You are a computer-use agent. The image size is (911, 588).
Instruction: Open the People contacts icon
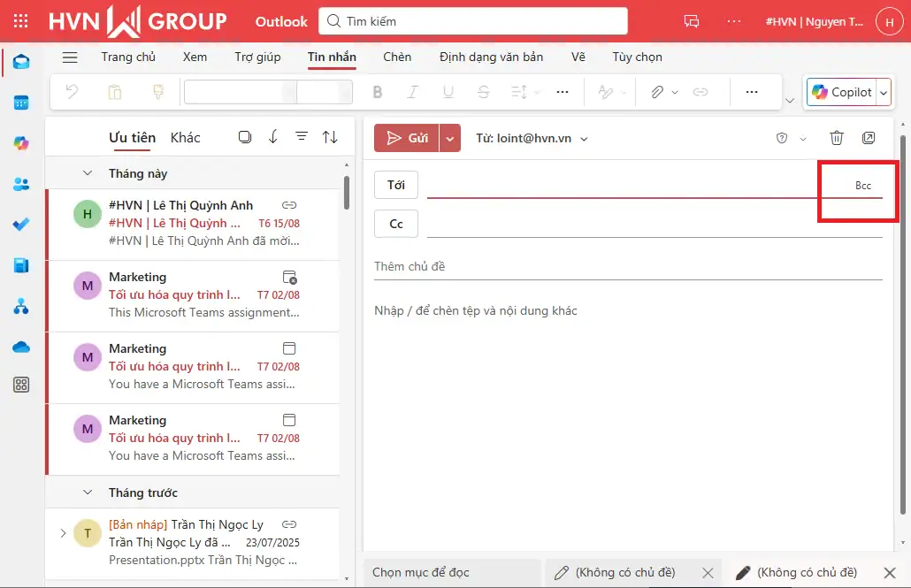pyautogui.click(x=21, y=184)
